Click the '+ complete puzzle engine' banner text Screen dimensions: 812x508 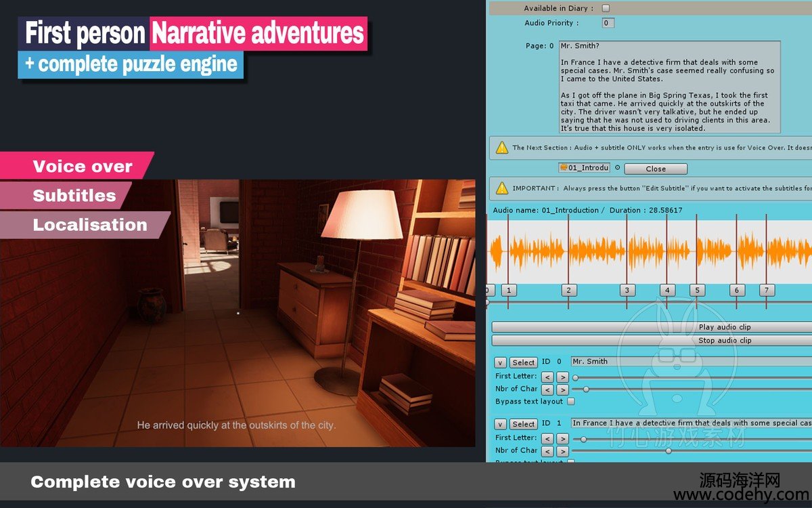pyautogui.click(x=131, y=64)
